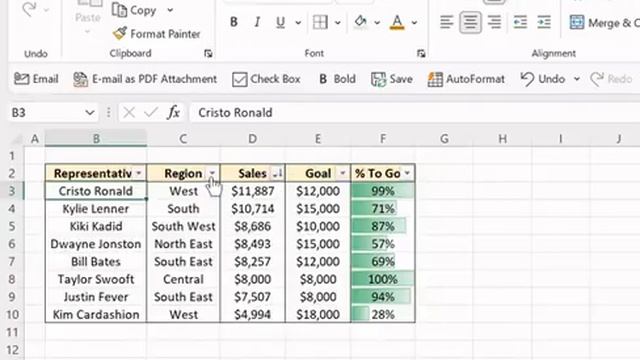Image resolution: width=640 pixels, height=360 pixels.
Task: Click the Bold B icon in the Font group
Action: pos(233,22)
